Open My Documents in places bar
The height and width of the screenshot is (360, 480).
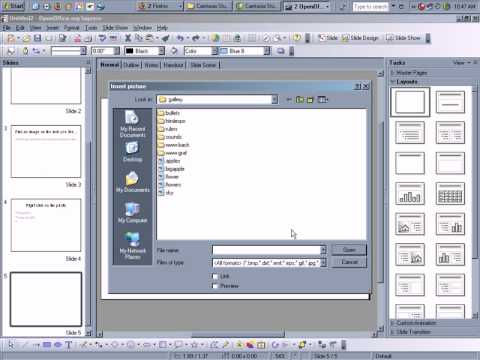click(x=132, y=182)
